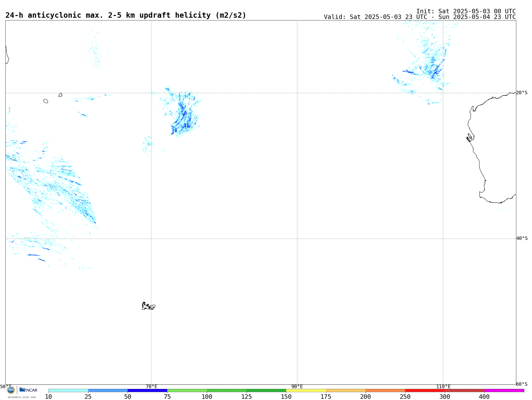The width and height of the screenshot is (532, 400).
Task: Click the orange 200-250 colorbar segment
Action: click(x=385, y=391)
